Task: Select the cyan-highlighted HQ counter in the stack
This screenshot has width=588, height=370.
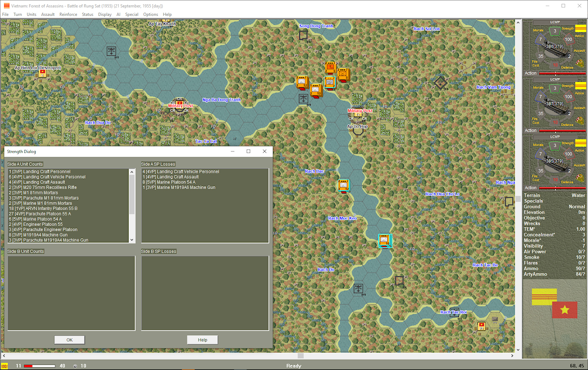Action: [330, 82]
